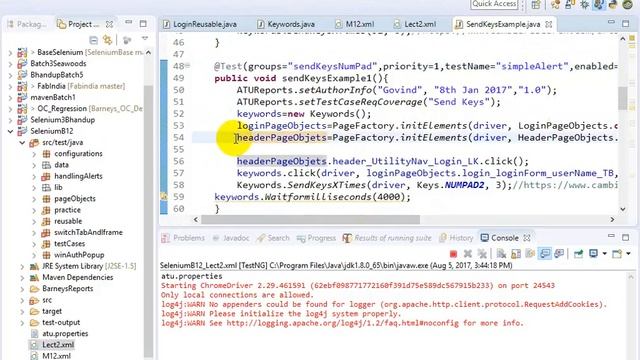
Task: Open the Open Console dropdown arrow
Action: [x=628, y=254]
